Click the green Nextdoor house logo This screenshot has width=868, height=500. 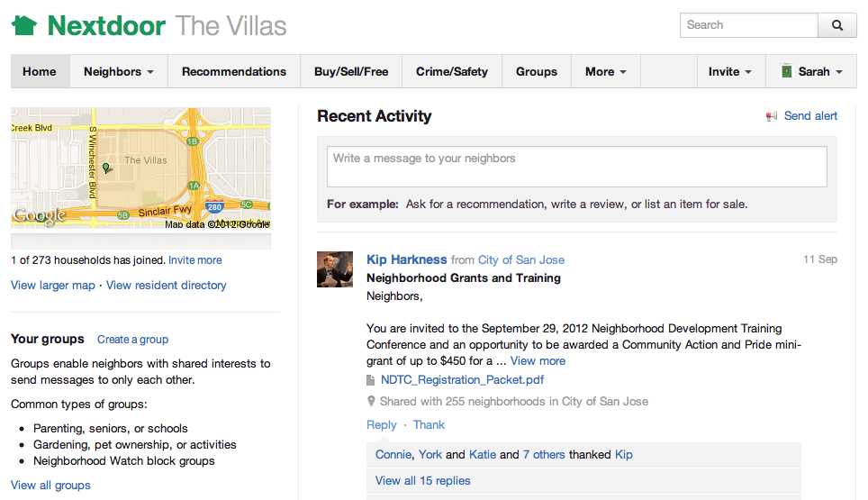click(x=24, y=25)
